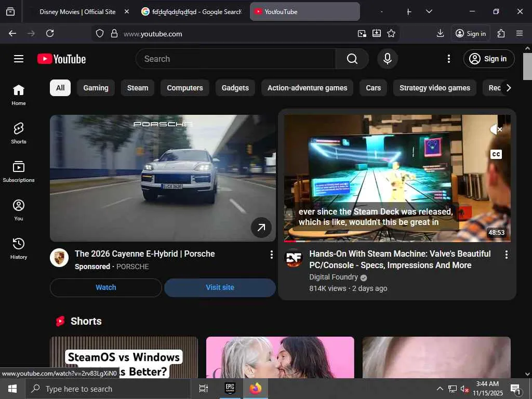Click in the YouTube search field

point(236,59)
